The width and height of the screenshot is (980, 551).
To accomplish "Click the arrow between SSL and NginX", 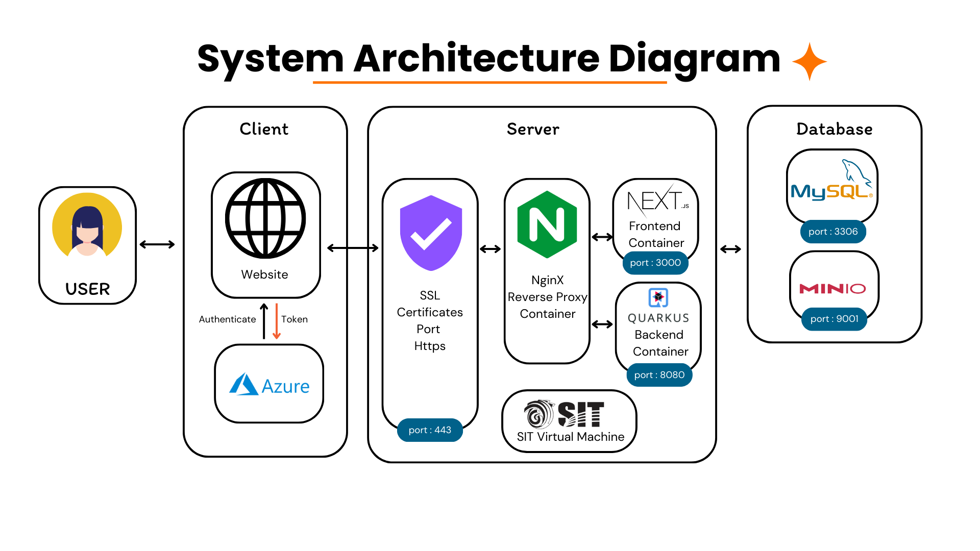I will point(491,249).
